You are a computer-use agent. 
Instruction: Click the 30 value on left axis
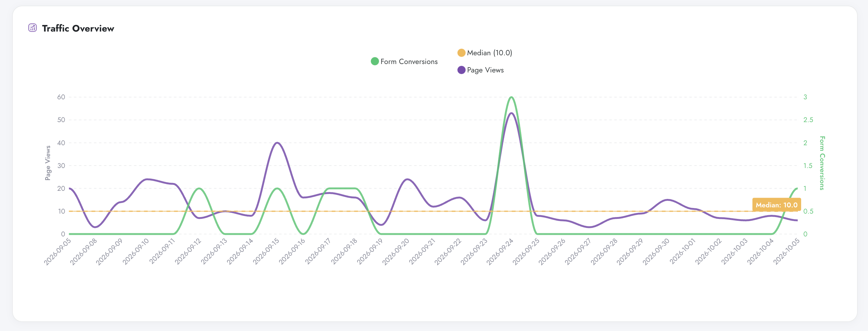click(61, 165)
